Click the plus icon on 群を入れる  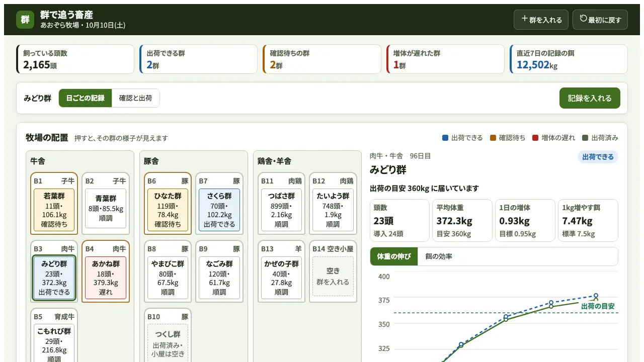[525, 19]
